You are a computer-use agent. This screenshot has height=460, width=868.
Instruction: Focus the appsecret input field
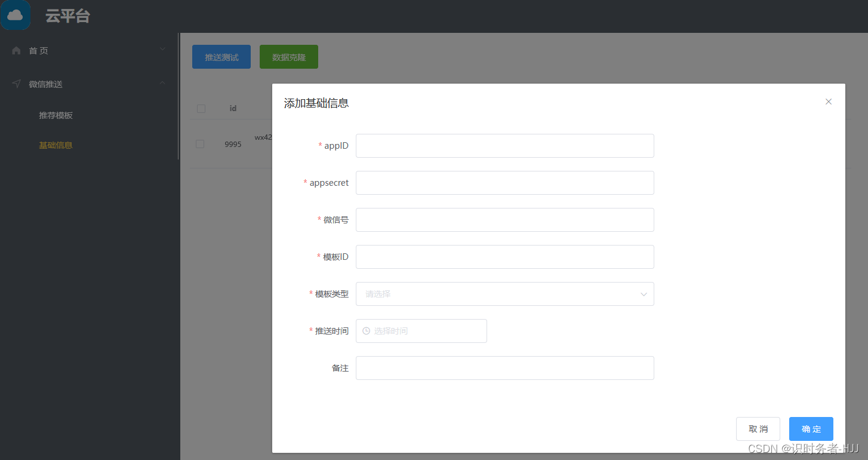coord(505,183)
